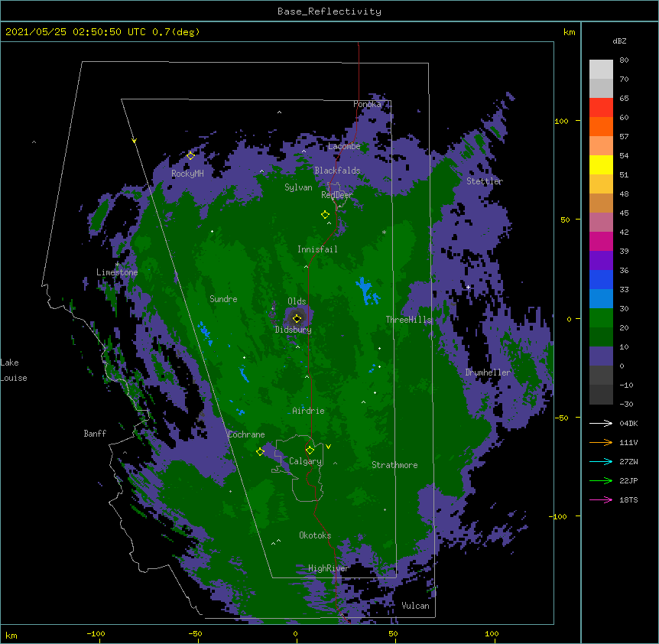Click the Lacombe town label

click(x=344, y=146)
